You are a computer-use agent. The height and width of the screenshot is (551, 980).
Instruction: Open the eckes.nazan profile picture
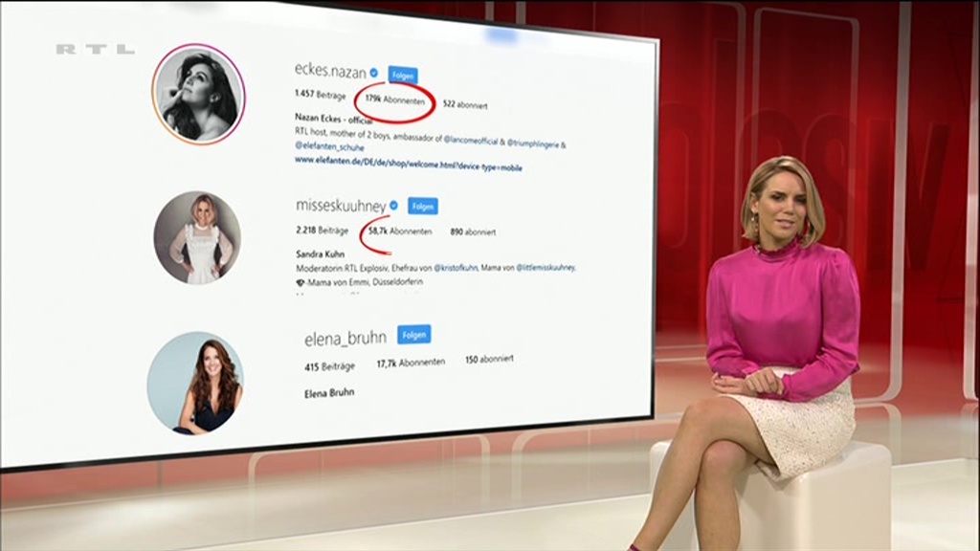click(x=199, y=94)
